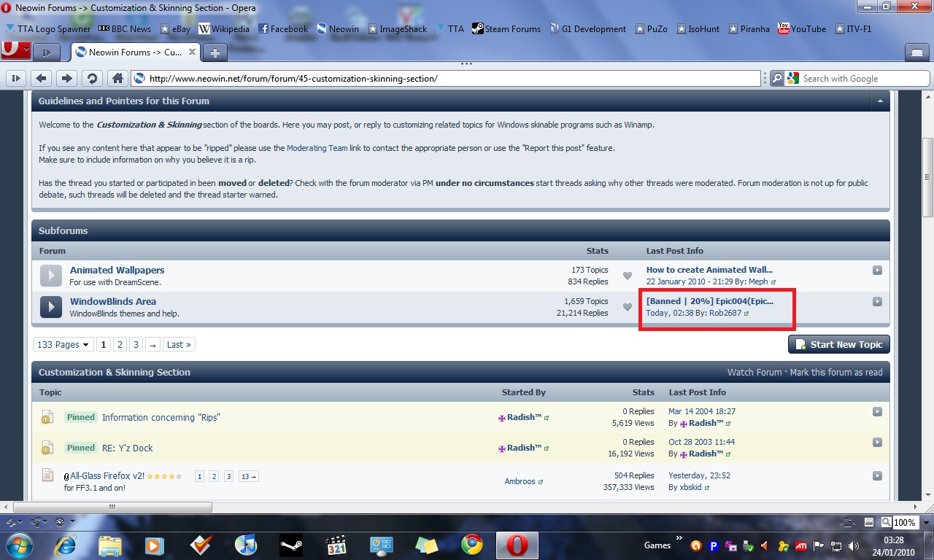
Task: Mark this forum as read
Action: click(x=836, y=373)
